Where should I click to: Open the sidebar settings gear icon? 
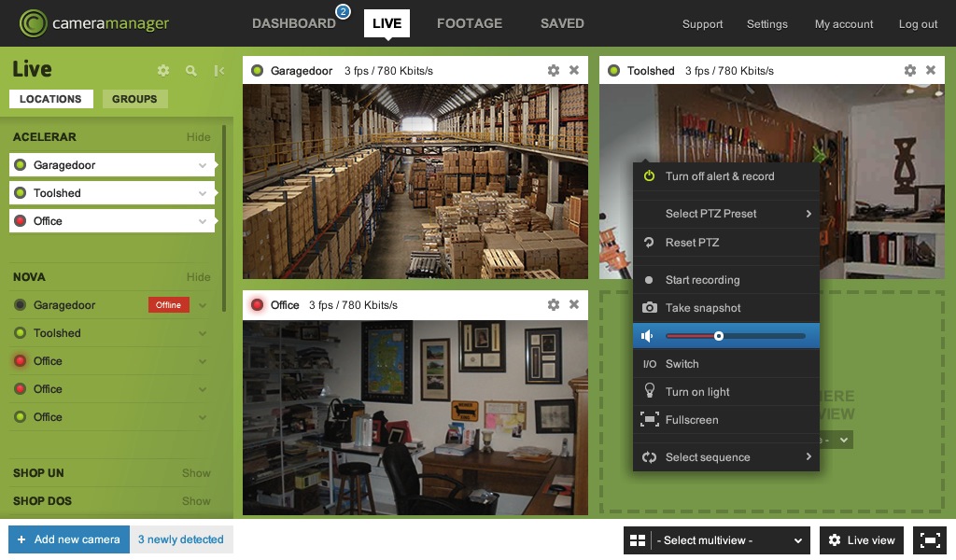tap(163, 71)
